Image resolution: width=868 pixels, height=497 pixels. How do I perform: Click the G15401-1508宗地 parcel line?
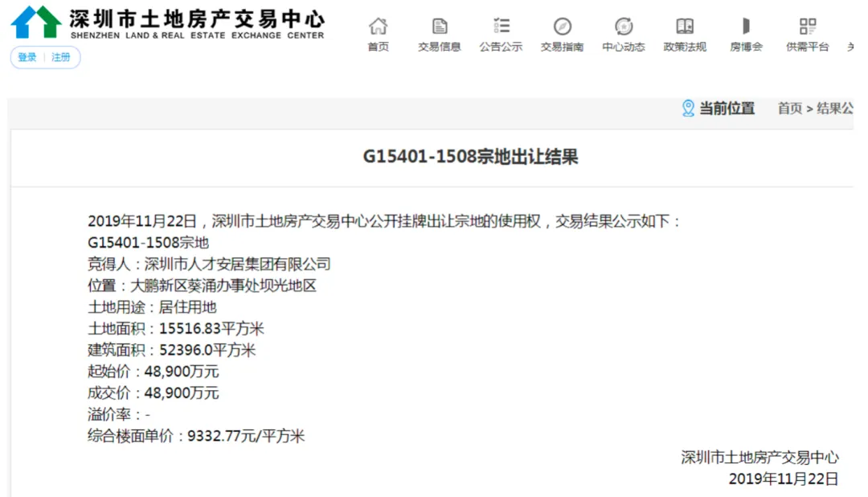[x=149, y=243]
